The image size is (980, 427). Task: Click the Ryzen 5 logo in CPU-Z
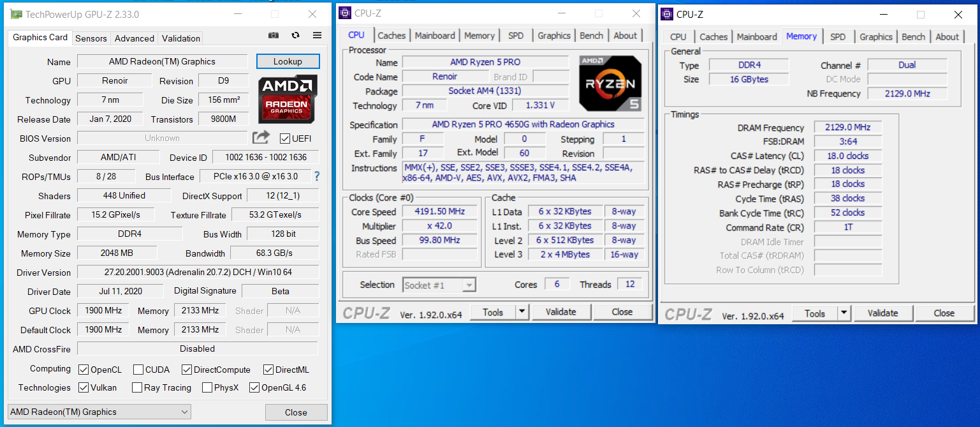(610, 83)
